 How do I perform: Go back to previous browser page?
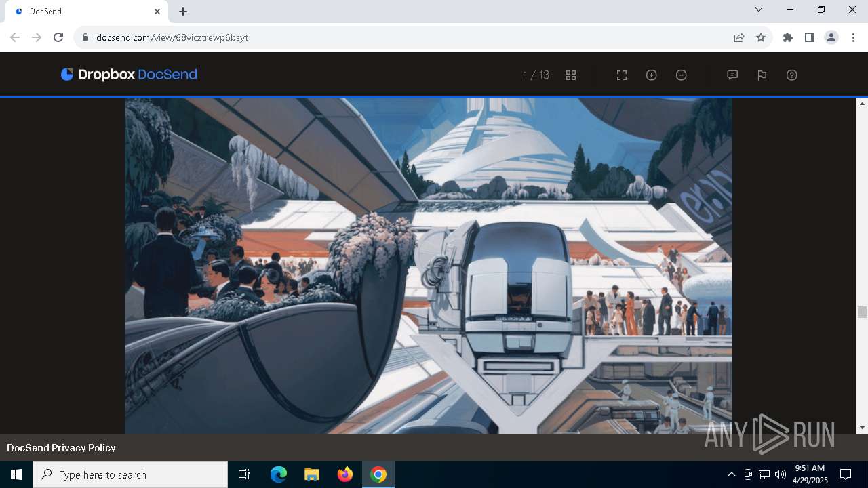[x=15, y=37]
